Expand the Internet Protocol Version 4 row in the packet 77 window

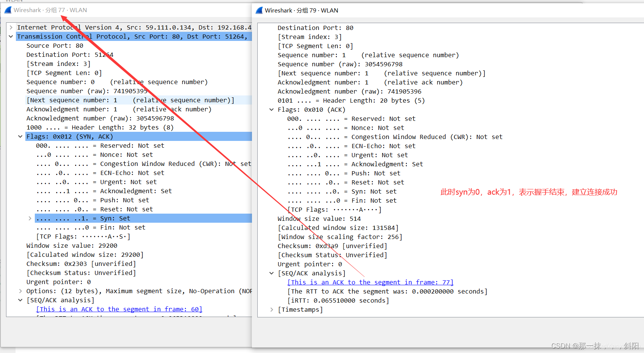(x=11, y=27)
